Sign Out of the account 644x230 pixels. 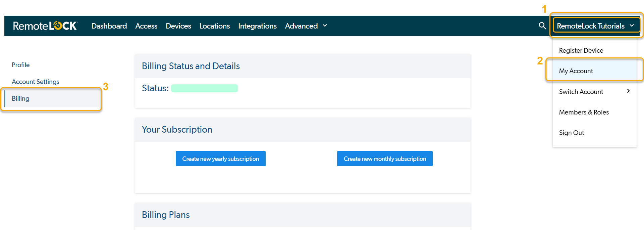(x=594, y=133)
